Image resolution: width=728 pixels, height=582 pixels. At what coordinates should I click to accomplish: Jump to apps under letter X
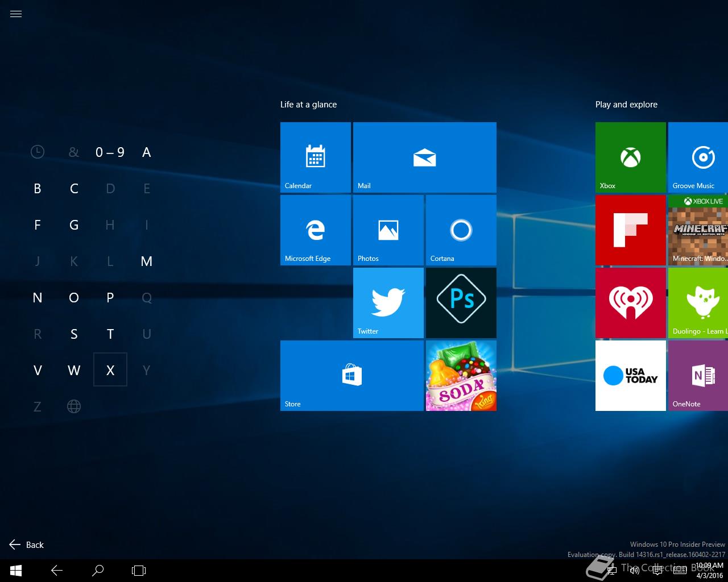tap(110, 370)
